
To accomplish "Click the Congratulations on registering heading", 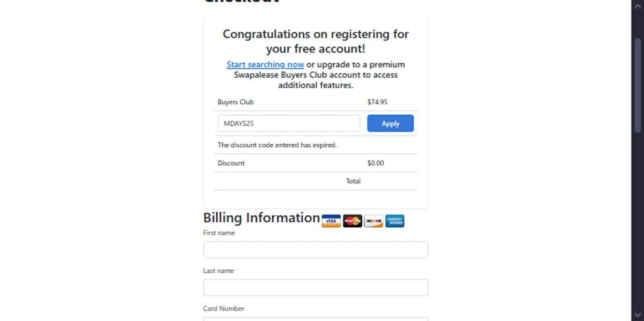I will pos(316,41).
